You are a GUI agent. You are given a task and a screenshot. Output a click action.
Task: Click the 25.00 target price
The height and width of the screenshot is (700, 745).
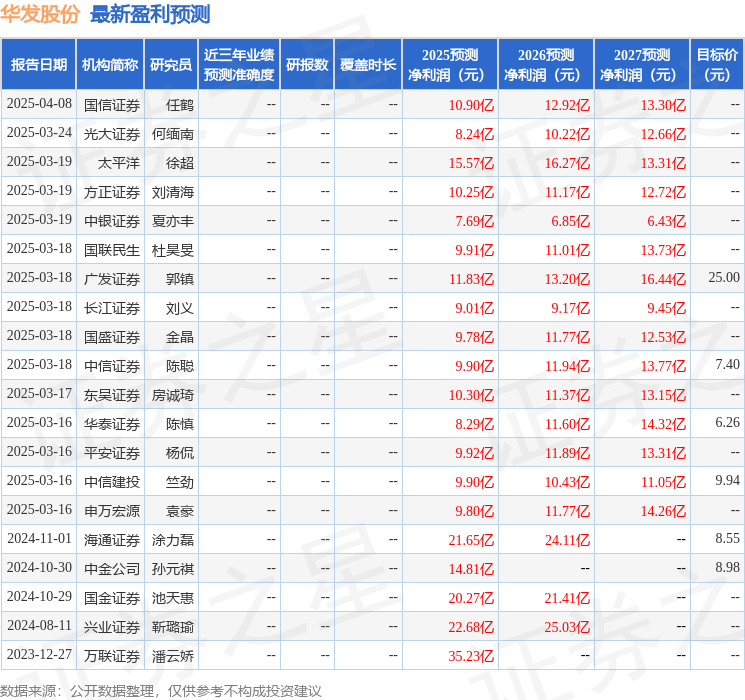(x=724, y=277)
